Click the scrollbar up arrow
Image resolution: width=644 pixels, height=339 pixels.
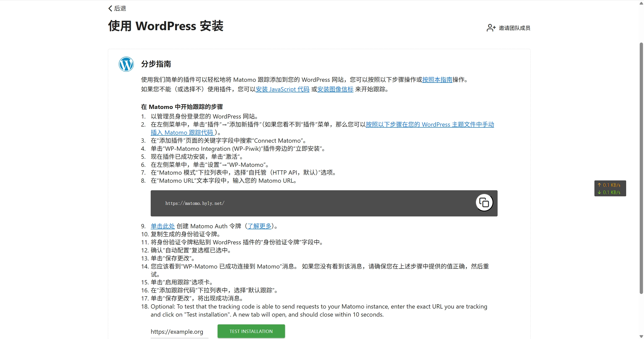pos(641,3)
